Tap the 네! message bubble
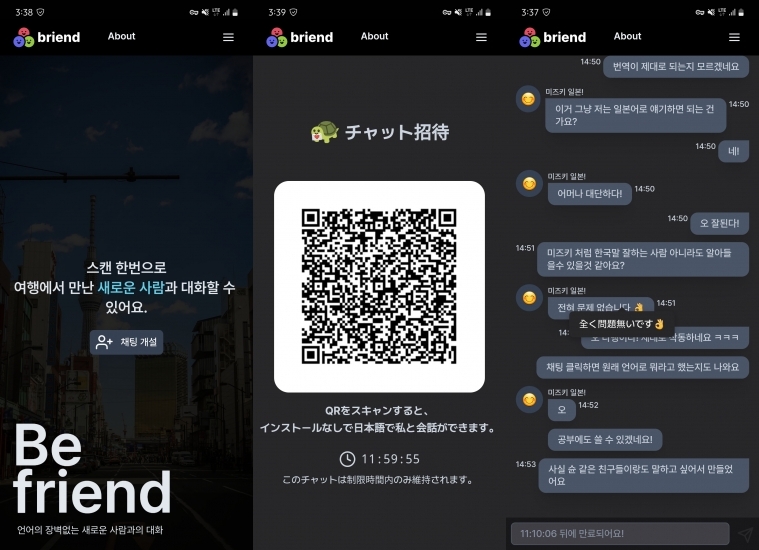 [733, 152]
